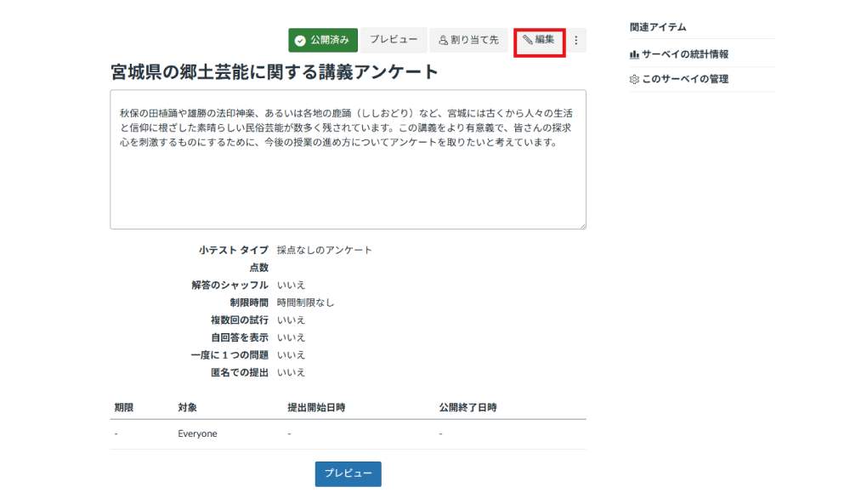Click the blue プレビュー button at the bottom

[347, 473]
